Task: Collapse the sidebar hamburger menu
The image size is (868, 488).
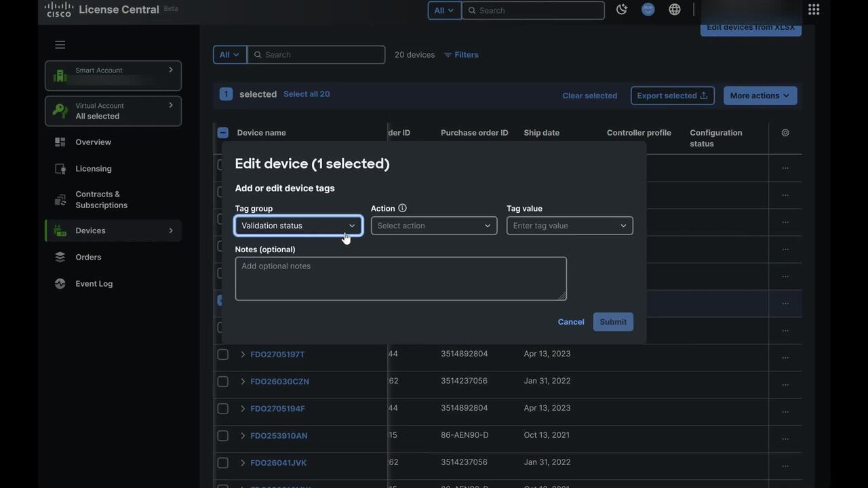Action: pos(60,45)
